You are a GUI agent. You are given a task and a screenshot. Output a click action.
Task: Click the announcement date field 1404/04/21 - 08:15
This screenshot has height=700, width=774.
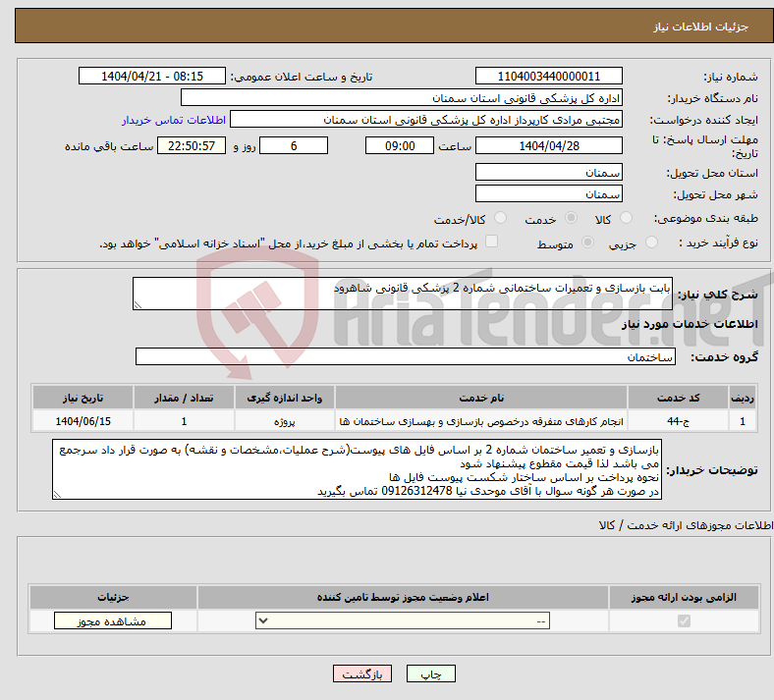coord(152,76)
